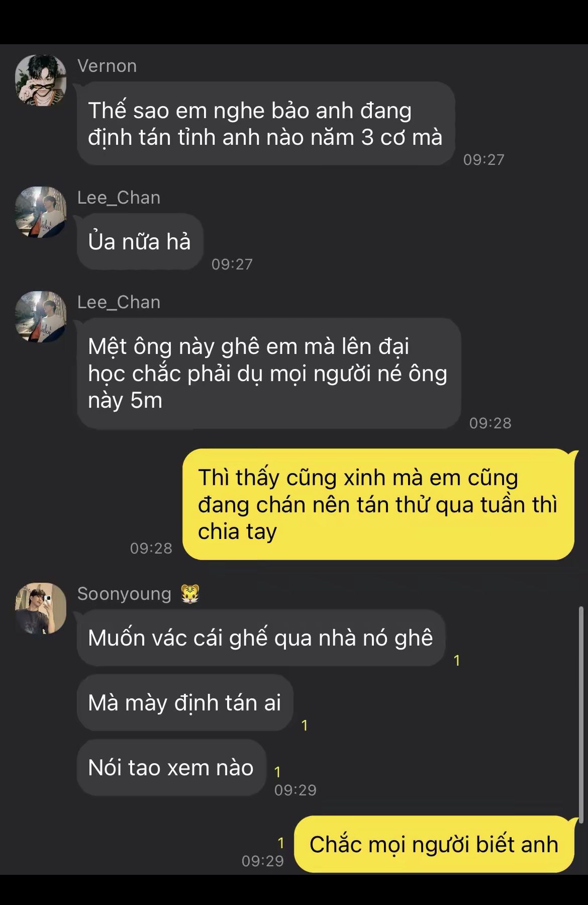Tap unread count beside 'Mà mày định tán ai'
588x905 pixels.
(304, 725)
